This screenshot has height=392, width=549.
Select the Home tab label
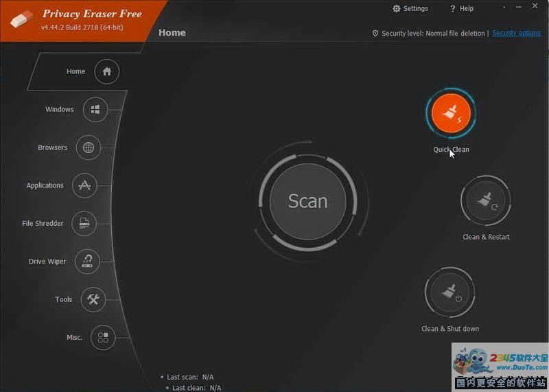(x=75, y=71)
